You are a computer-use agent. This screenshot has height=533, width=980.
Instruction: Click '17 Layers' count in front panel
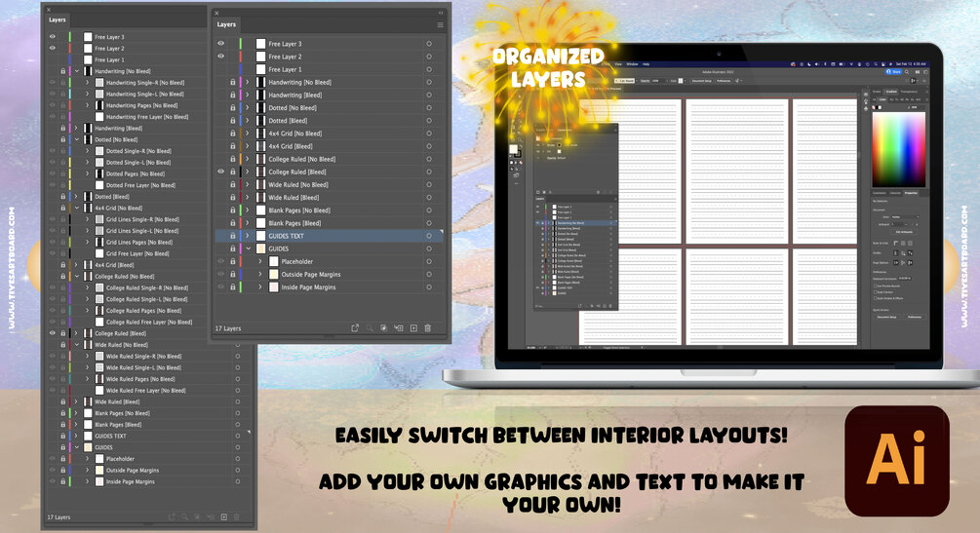click(228, 328)
